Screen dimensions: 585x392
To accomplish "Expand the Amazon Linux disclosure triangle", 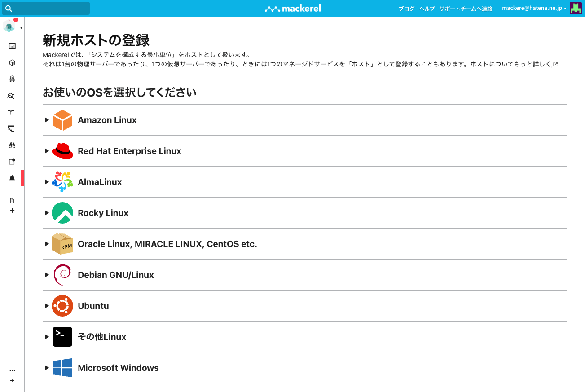I will (x=47, y=120).
